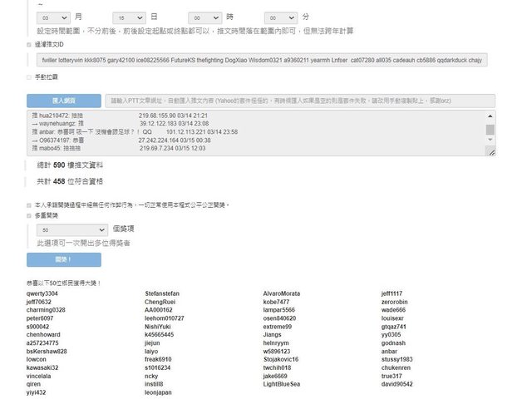
Task: Open the day (日) dropdown
Action: pyautogui.click(x=130, y=17)
